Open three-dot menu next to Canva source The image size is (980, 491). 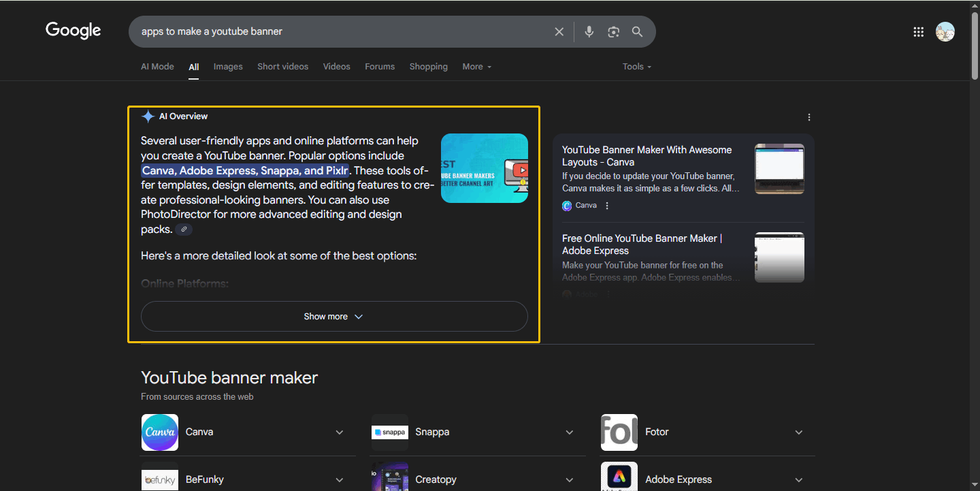click(x=607, y=206)
